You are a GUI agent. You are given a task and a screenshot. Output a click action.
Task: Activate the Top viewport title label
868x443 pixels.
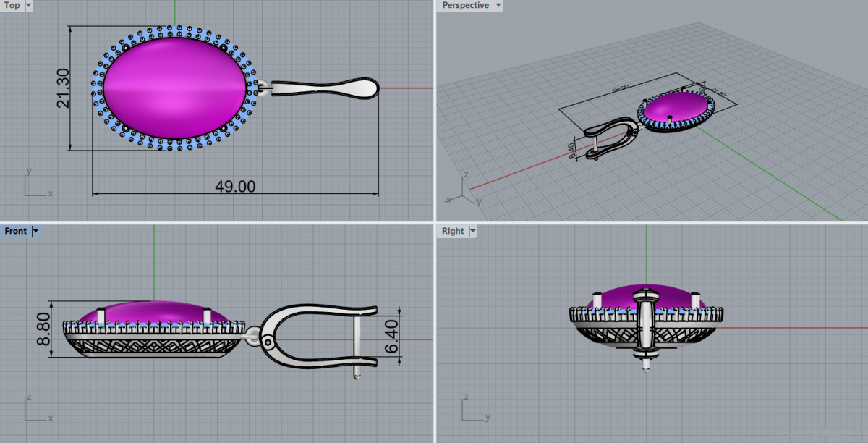(12, 5)
